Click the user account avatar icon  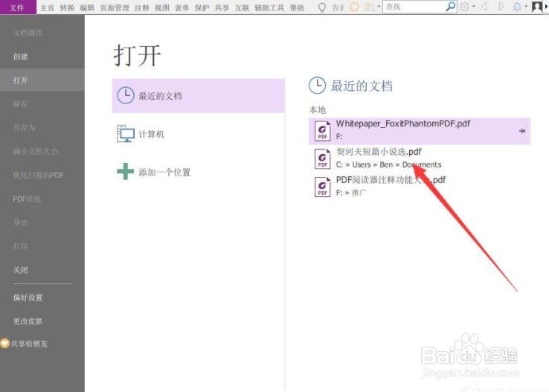537,7
